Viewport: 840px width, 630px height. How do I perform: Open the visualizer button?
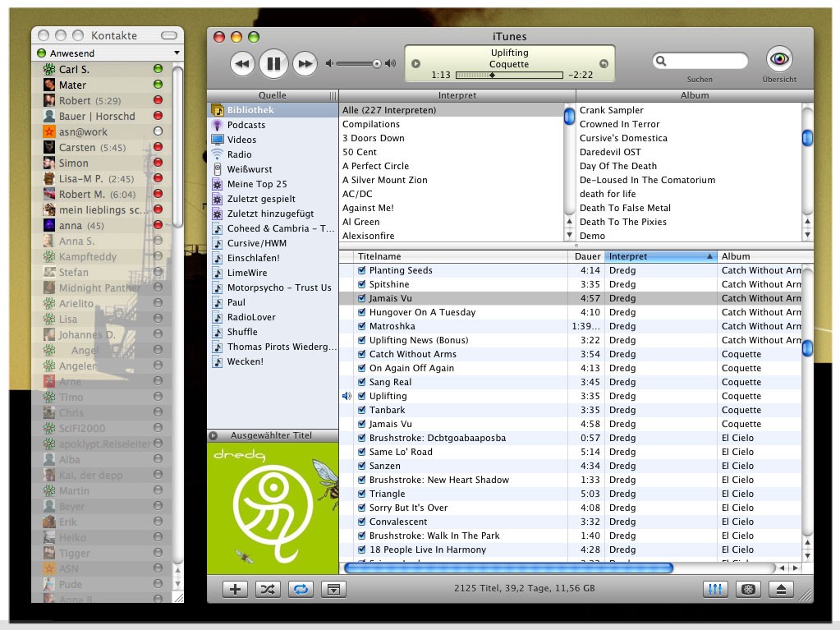(x=748, y=589)
